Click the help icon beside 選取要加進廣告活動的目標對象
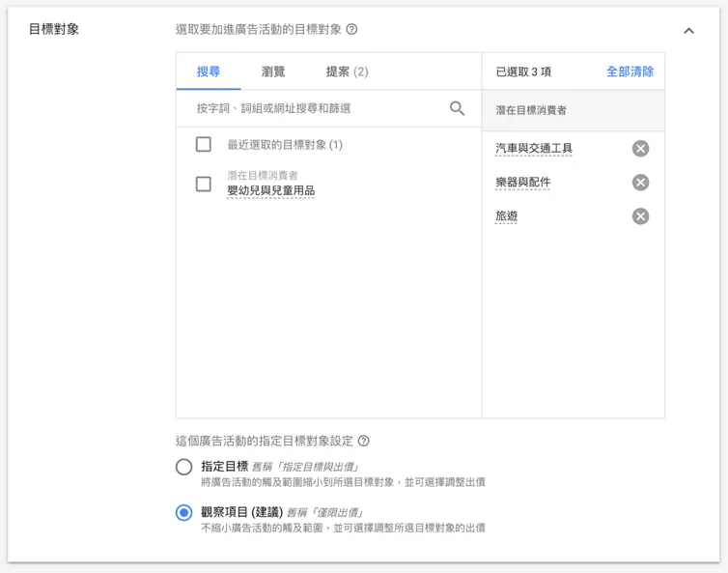The height and width of the screenshot is (573, 728). (351, 30)
